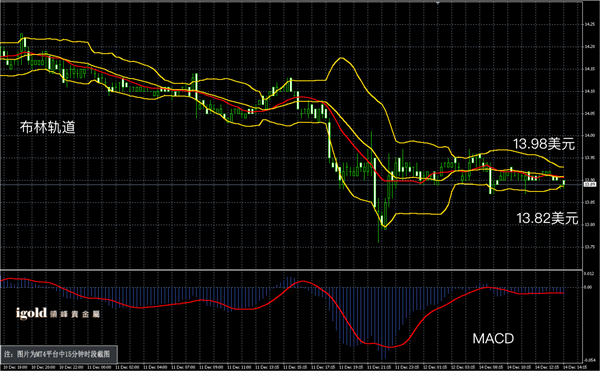Click the 布林轨道 chart label
Viewport: 600px width, 371px height.
[47, 127]
